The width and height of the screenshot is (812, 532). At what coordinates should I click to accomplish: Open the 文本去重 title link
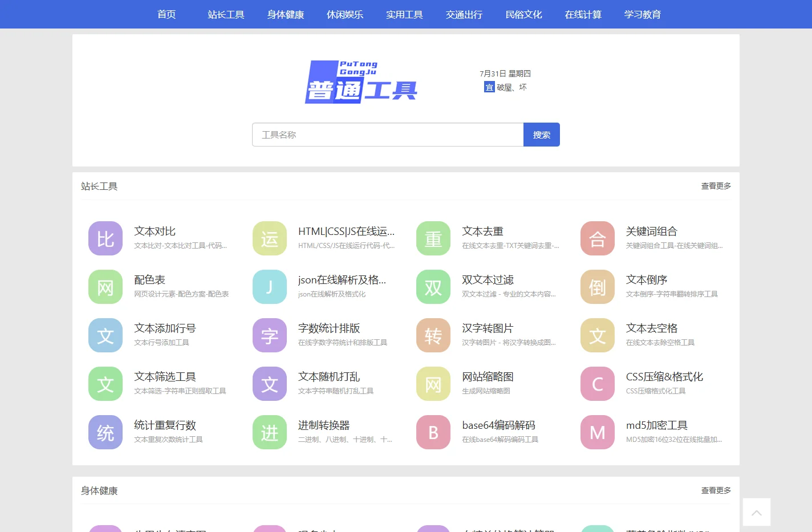482,231
